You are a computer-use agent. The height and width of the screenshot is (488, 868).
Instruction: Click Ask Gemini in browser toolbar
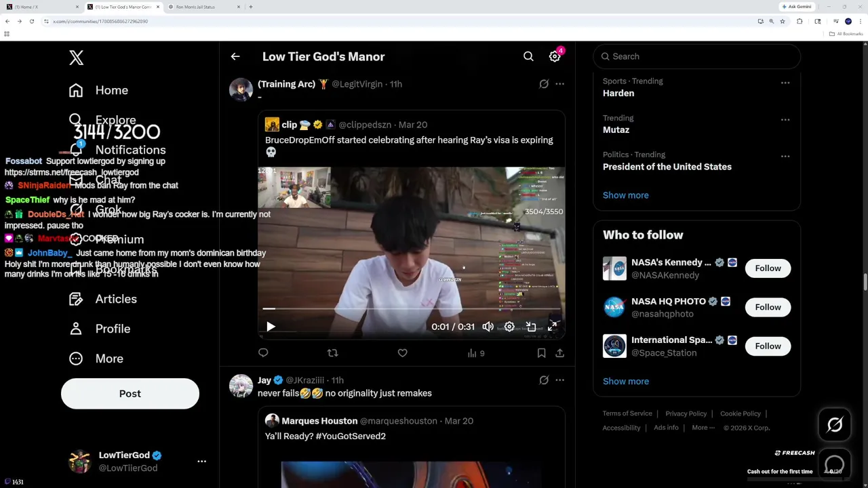tap(797, 7)
